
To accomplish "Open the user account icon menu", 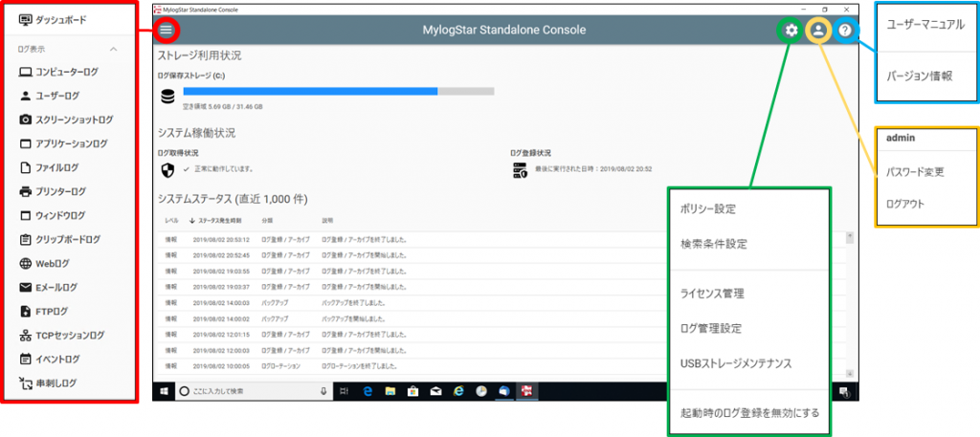I will pyautogui.click(x=818, y=30).
